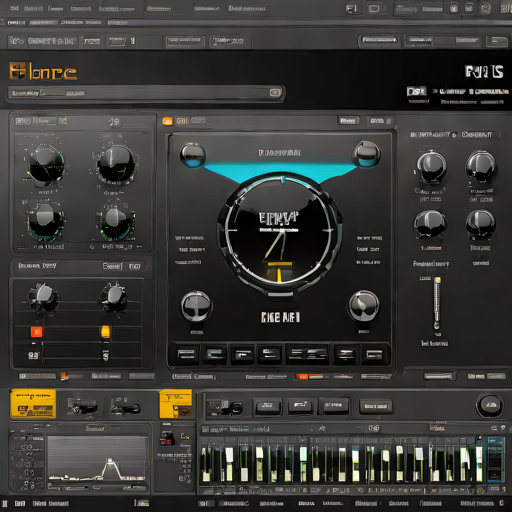The width and height of the screenshot is (512, 512).
Task: Click the second yellow tile beside the spectrum section
Action: [x=176, y=404]
